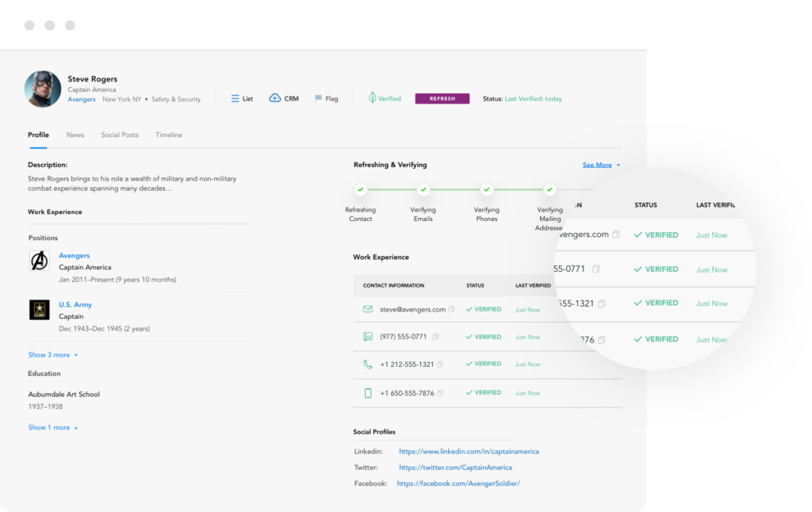Expand Show 1 more education

click(x=53, y=427)
